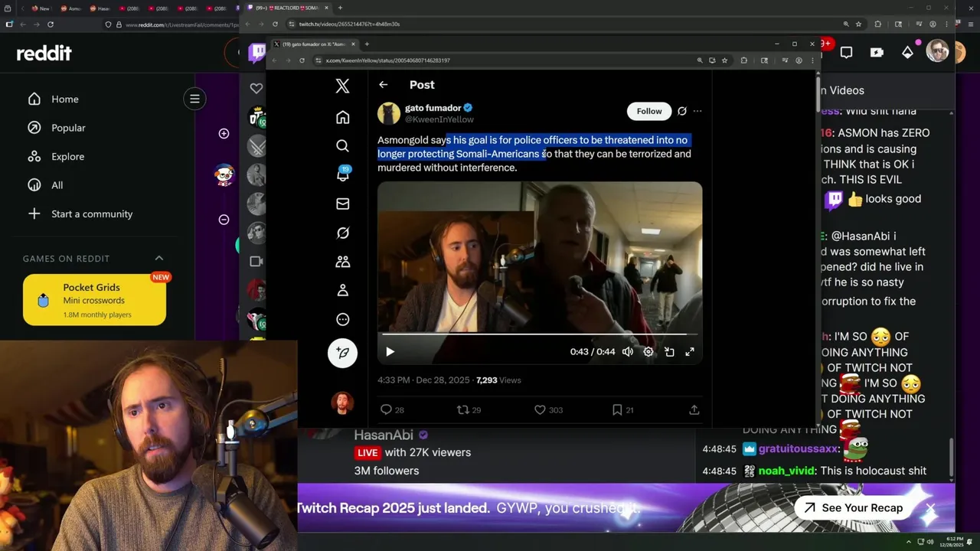Open HasanAbi channel name link
The image size is (980, 551).
(x=384, y=435)
